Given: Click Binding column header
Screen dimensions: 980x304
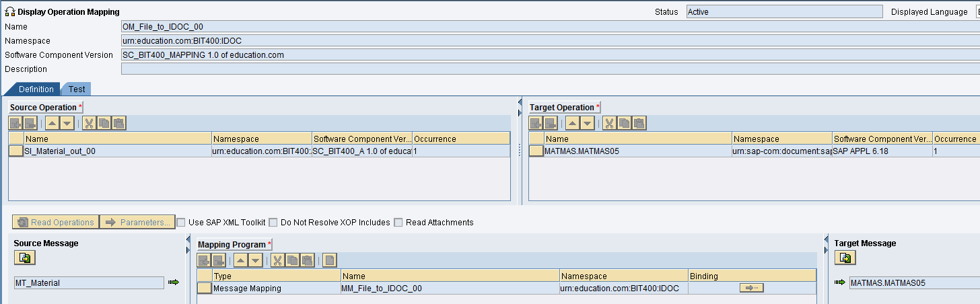Looking at the screenshot, I should [x=752, y=276].
